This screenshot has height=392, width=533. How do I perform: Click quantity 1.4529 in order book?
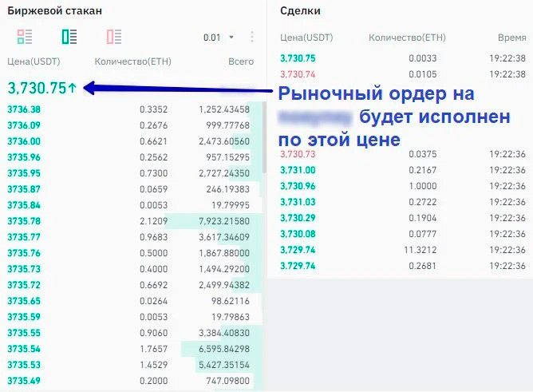coord(154,365)
